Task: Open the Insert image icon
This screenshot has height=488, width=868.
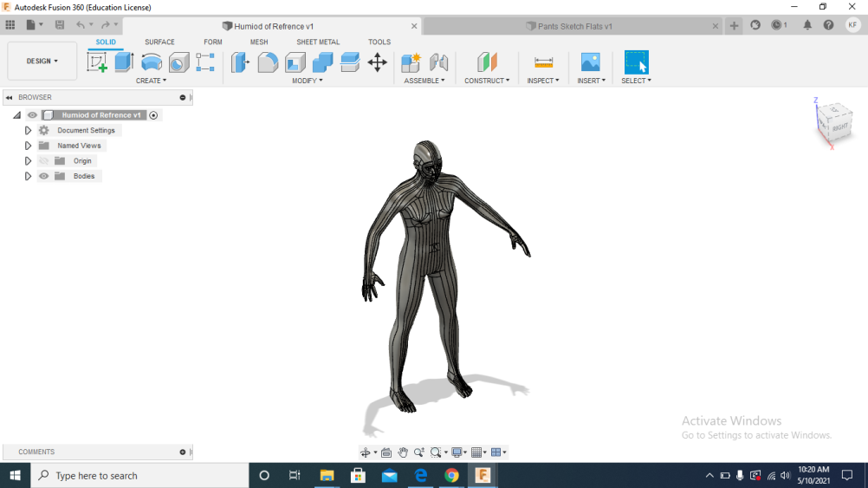Action: coord(590,62)
